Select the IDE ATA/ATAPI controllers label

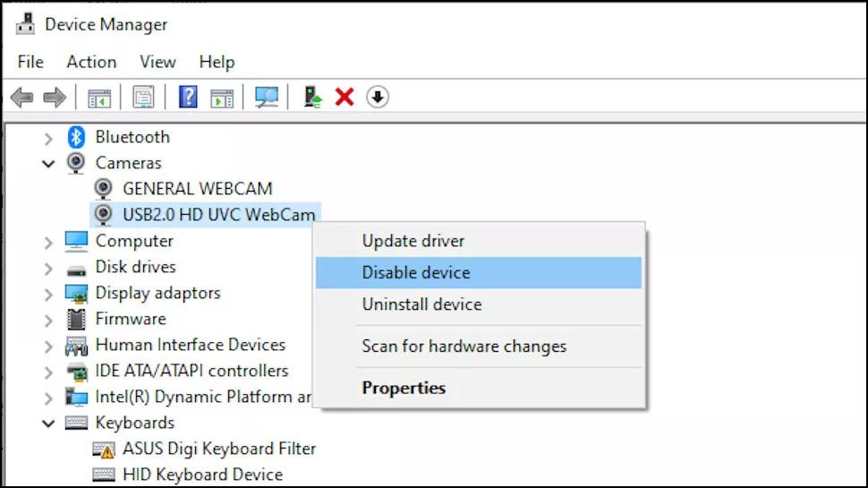point(191,371)
